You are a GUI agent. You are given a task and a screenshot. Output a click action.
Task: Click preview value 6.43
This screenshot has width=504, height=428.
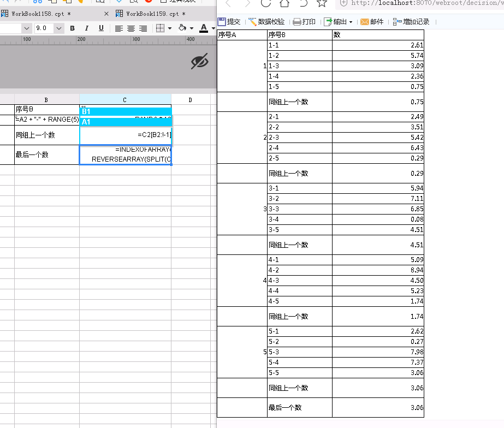pos(417,148)
